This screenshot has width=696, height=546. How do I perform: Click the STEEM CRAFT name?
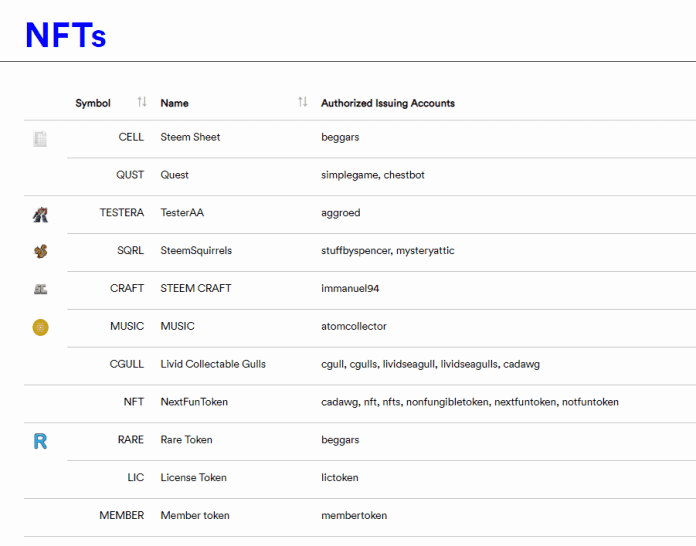196,288
